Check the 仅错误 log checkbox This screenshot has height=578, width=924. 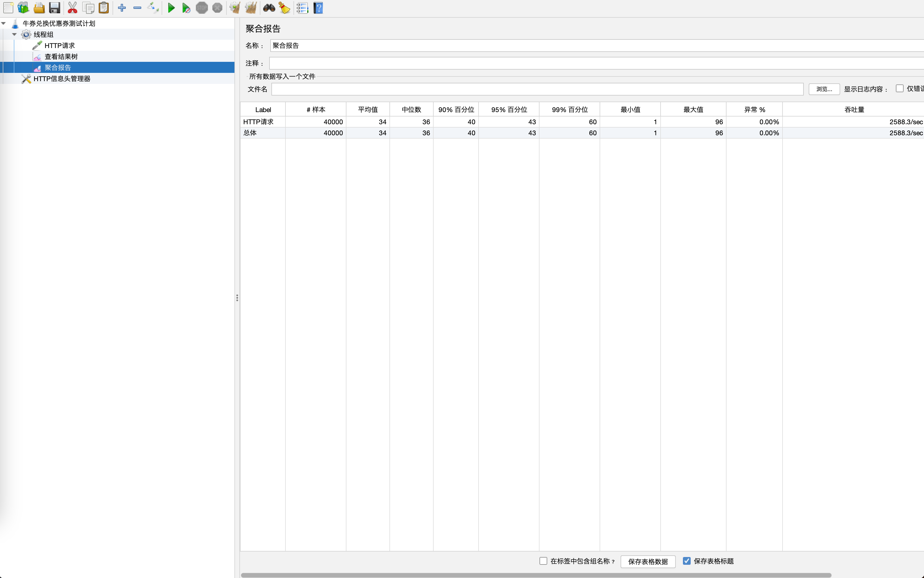click(899, 89)
